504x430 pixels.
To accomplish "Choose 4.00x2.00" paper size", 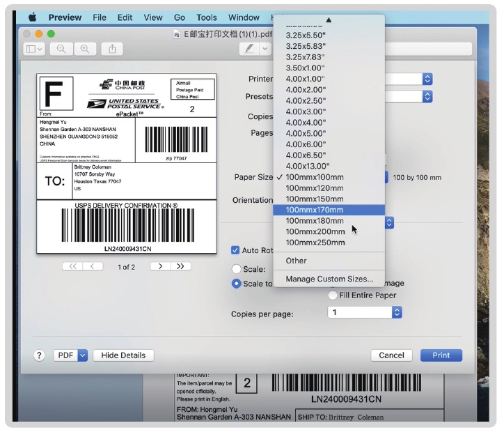I will coord(329,89).
